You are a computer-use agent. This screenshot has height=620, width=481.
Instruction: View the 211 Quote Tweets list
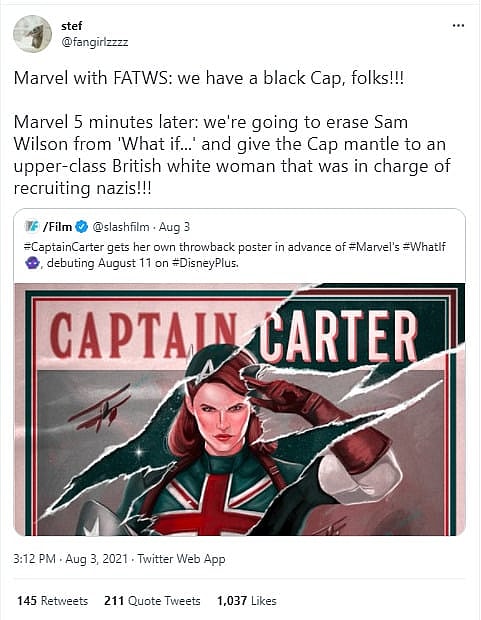pyautogui.click(x=152, y=601)
